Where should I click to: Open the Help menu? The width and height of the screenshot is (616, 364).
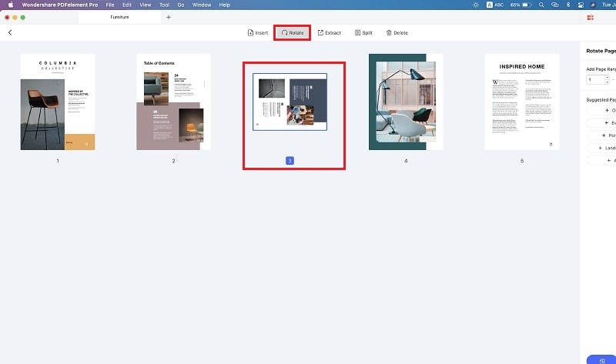click(x=225, y=5)
